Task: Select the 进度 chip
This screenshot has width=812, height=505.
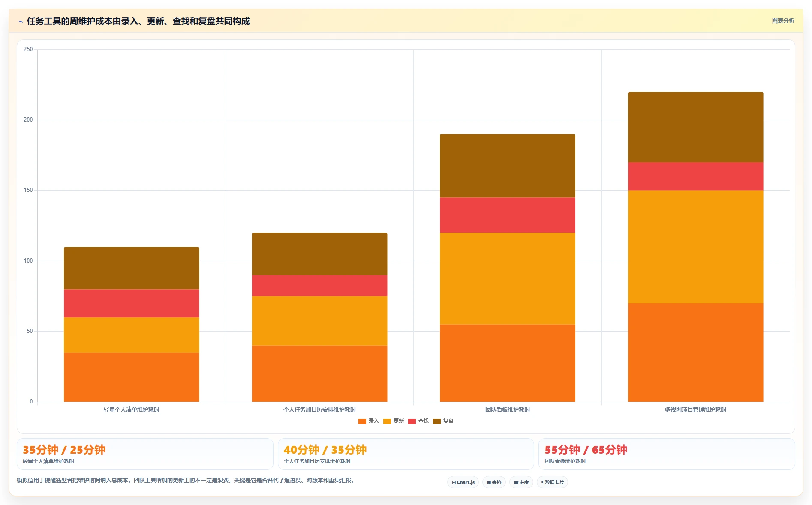Action: click(x=521, y=482)
